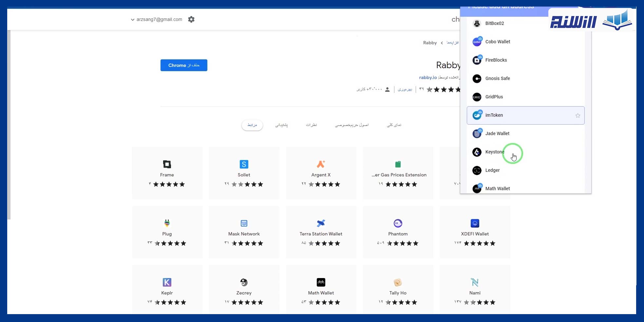Select BitBox02 wallet icon
This screenshot has height=322, width=644.
tap(477, 23)
